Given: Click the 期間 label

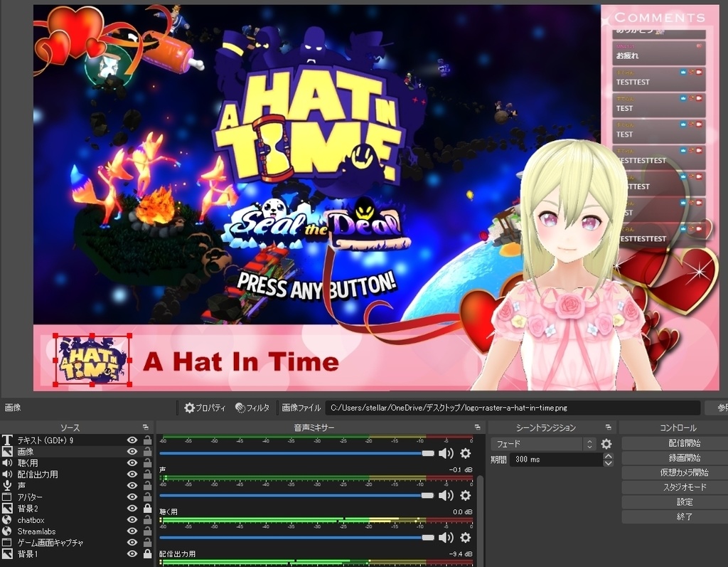Looking at the screenshot, I should [498, 459].
